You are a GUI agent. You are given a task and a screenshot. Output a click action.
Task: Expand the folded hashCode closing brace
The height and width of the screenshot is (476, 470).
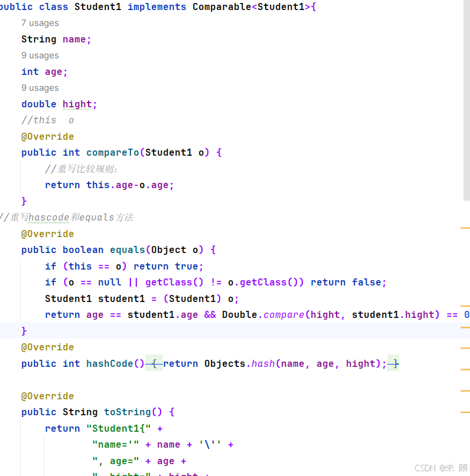(x=393, y=363)
